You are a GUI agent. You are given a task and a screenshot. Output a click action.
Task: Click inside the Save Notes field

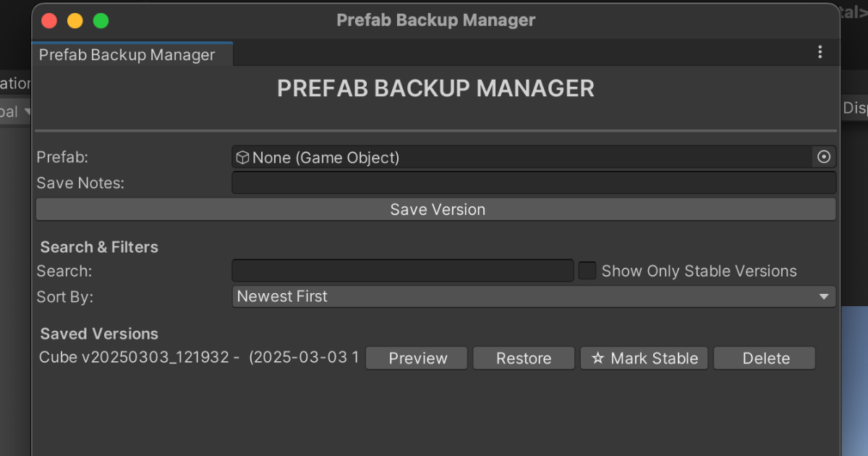[x=533, y=182]
